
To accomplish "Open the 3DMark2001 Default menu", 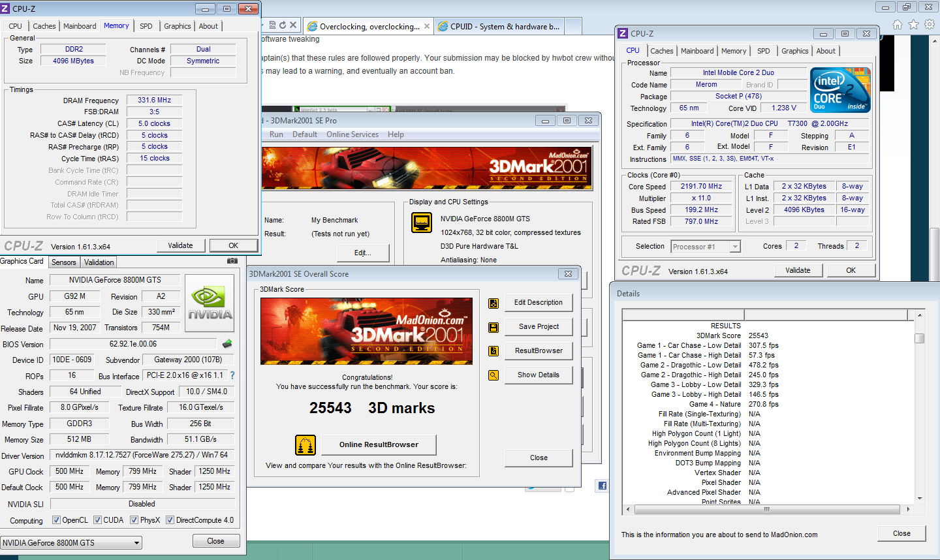I will click(305, 134).
